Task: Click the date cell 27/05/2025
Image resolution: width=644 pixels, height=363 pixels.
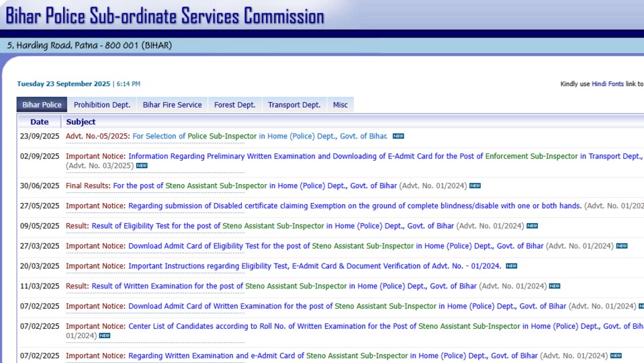Action: [40, 206]
